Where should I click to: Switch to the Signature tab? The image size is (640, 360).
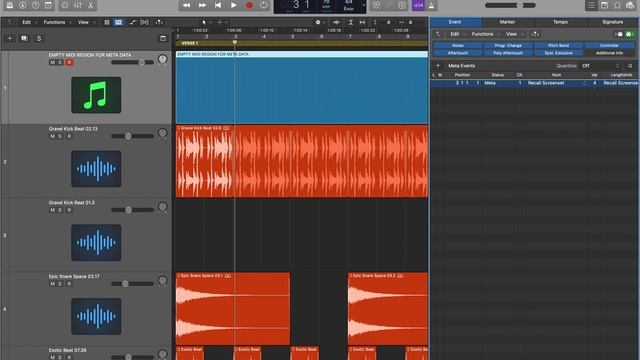pos(613,22)
